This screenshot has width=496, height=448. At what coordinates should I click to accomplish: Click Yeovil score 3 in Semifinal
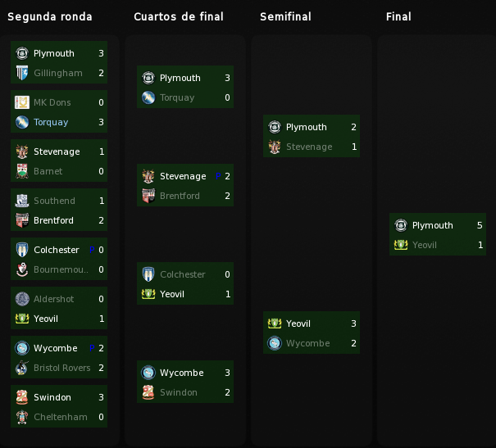(353, 324)
